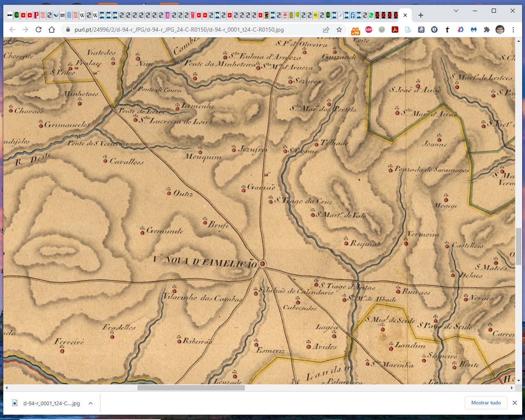
Task: Switch to the first YouTube tab
Action: pyautogui.click(x=23, y=15)
